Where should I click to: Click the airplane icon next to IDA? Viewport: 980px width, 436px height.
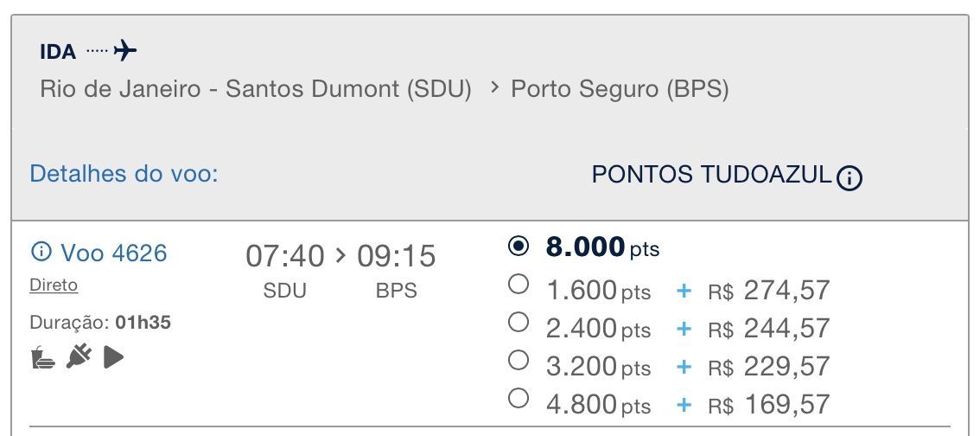[125, 50]
